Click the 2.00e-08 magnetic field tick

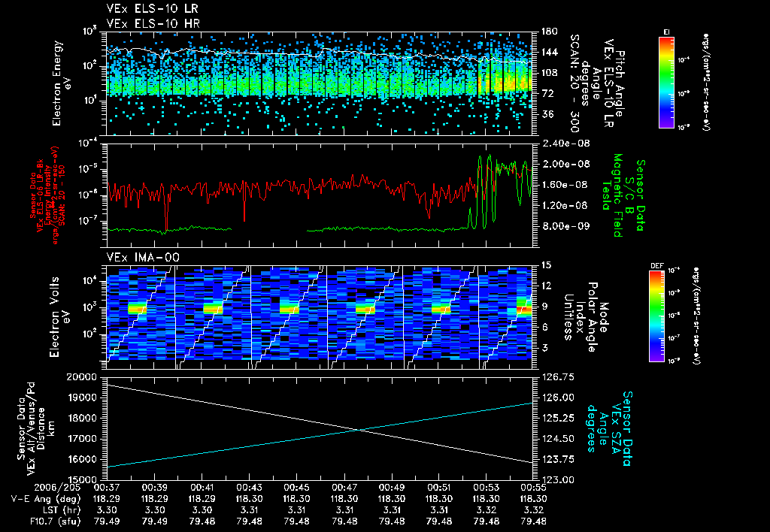pos(565,164)
